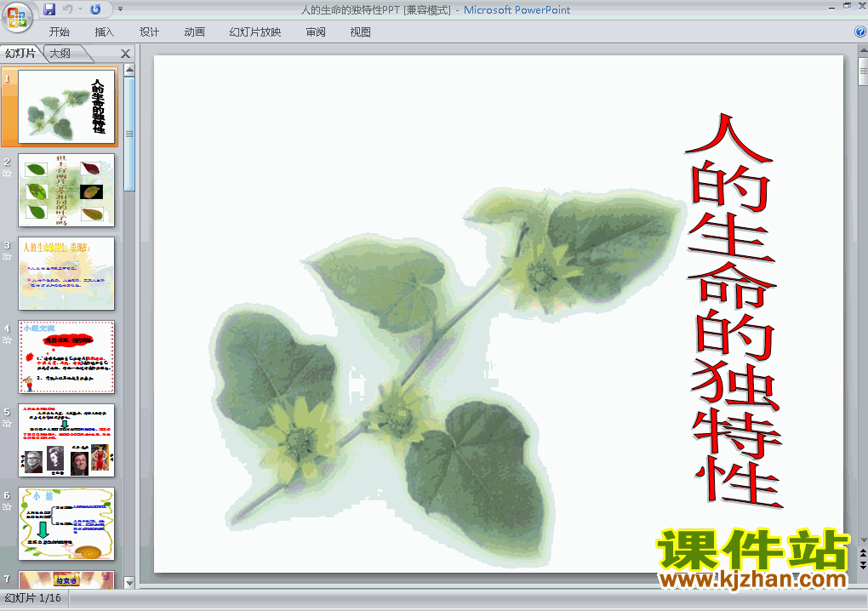Click thumbnail pane scroll up arrow
The width and height of the screenshot is (868, 611).
coord(129,70)
